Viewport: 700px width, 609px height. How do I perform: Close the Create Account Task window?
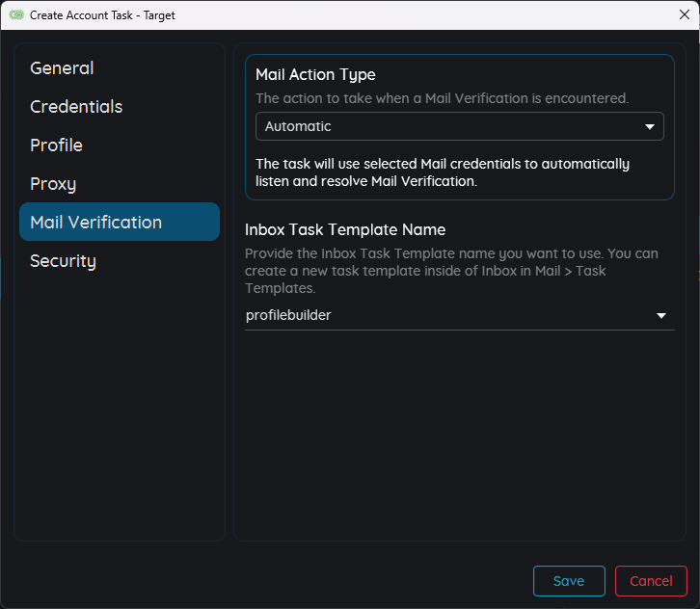click(x=684, y=14)
